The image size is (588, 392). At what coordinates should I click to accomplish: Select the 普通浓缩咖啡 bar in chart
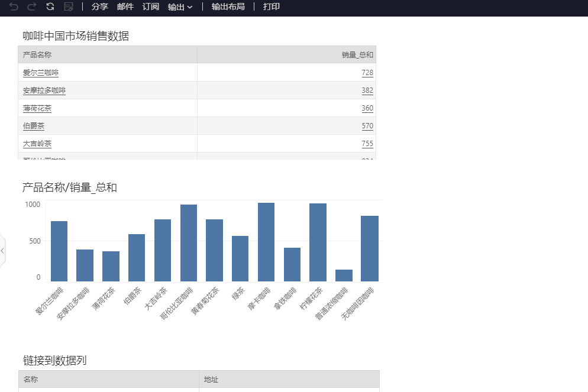(344, 276)
